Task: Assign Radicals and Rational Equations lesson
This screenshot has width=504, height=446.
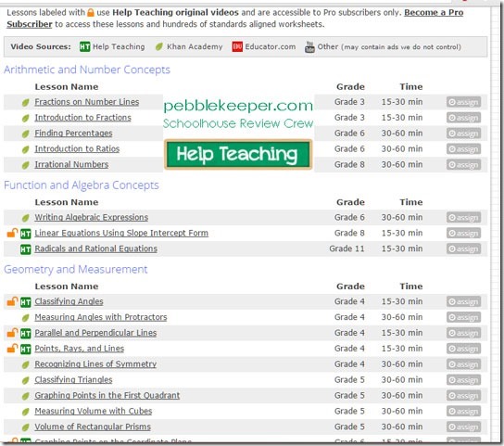Action: tap(463, 249)
